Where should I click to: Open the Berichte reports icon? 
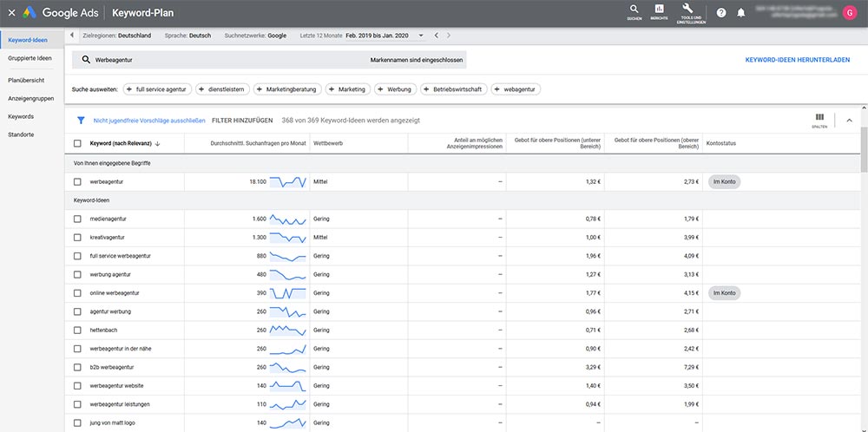click(x=659, y=10)
